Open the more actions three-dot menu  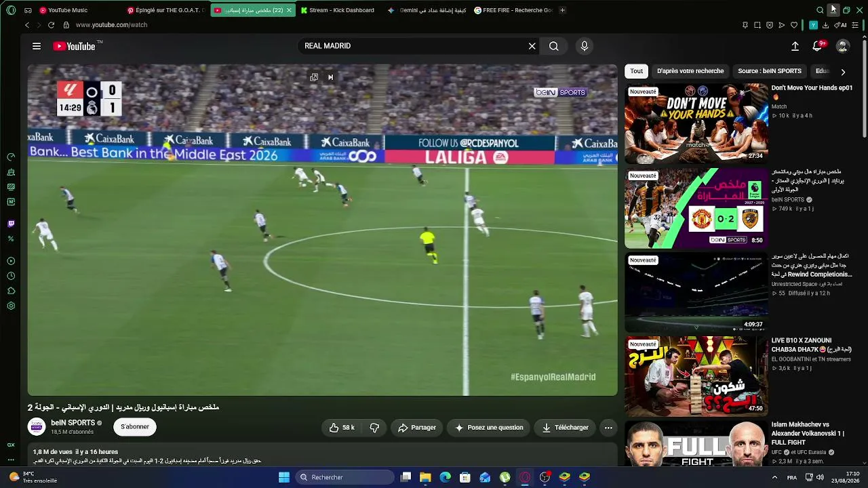[x=608, y=428]
